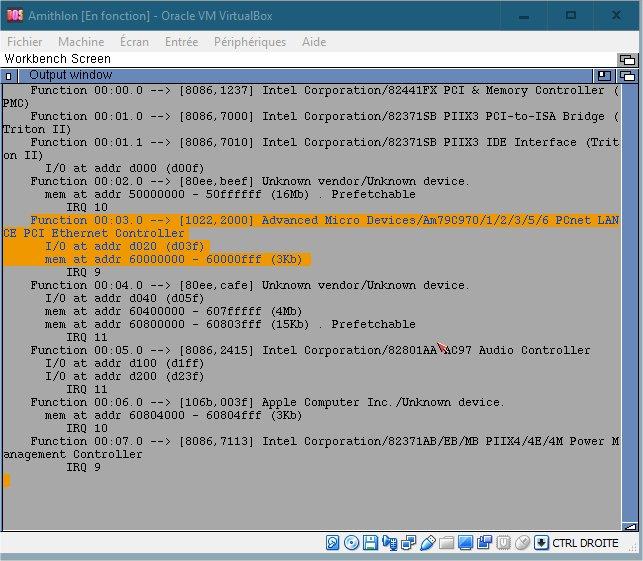Minimize the VirtualBox window
Image resolution: width=643 pixels, height=561 pixels.
coord(524,16)
